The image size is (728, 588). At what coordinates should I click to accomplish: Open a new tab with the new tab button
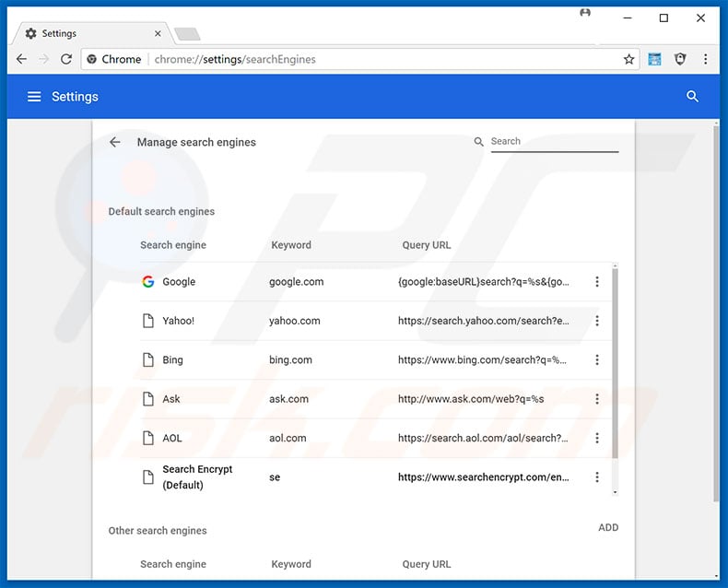click(187, 34)
